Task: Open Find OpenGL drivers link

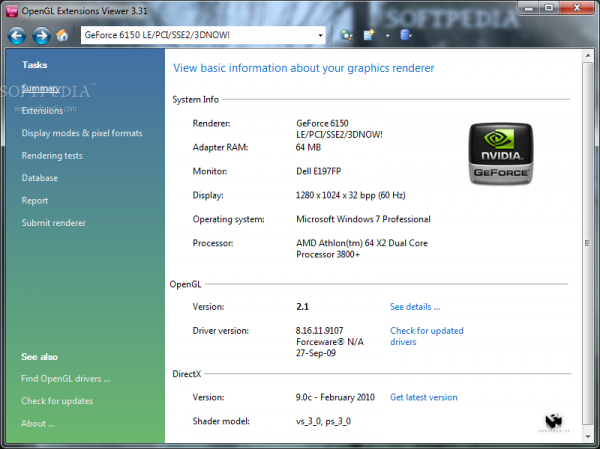Action: pos(66,379)
